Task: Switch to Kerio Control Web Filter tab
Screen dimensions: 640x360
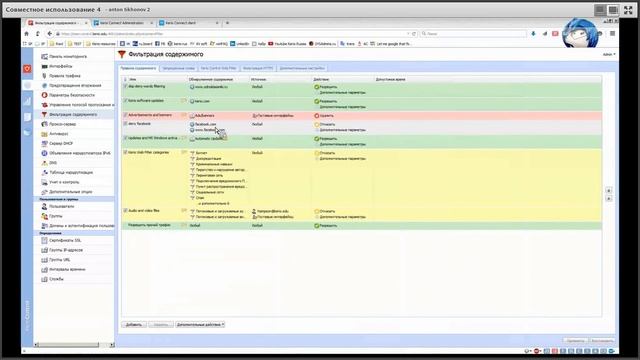Action: [218, 68]
